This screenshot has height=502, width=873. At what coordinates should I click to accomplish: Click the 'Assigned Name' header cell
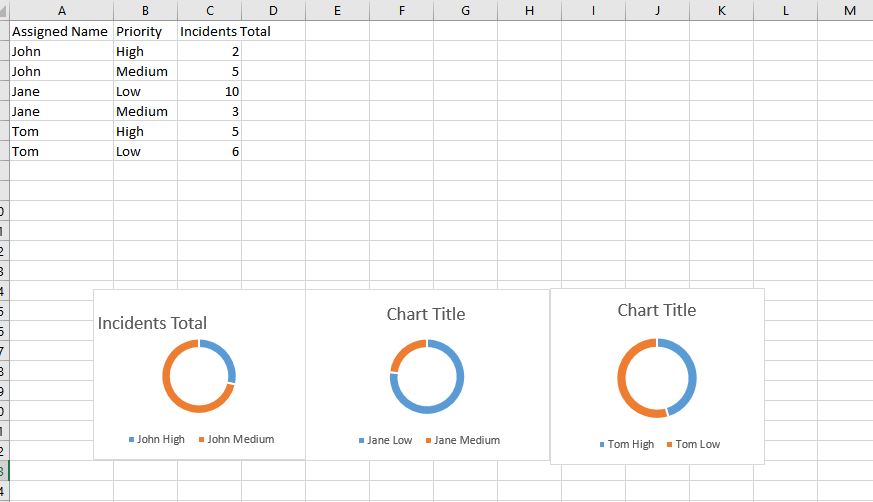[62, 31]
